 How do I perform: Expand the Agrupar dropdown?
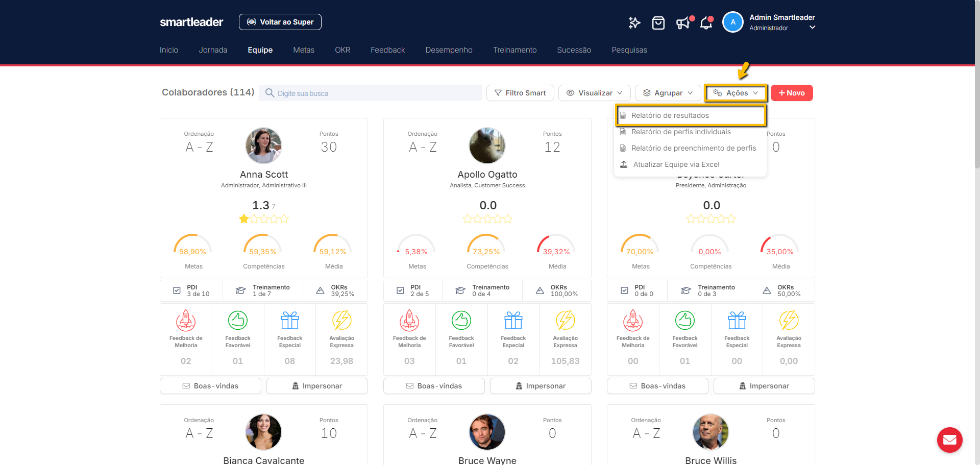(668, 93)
